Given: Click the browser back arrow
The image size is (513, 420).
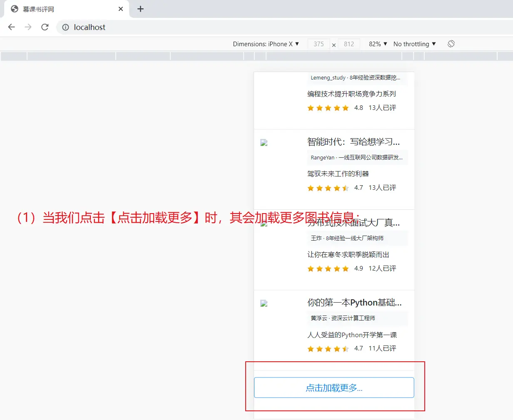Looking at the screenshot, I should [x=11, y=27].
